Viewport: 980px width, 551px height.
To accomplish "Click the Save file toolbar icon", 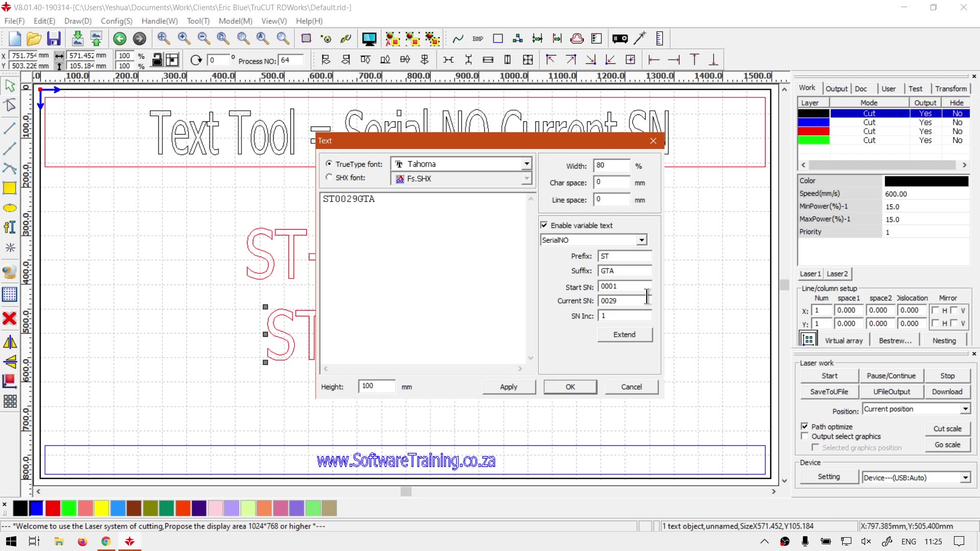I will [x=54, y=39].
